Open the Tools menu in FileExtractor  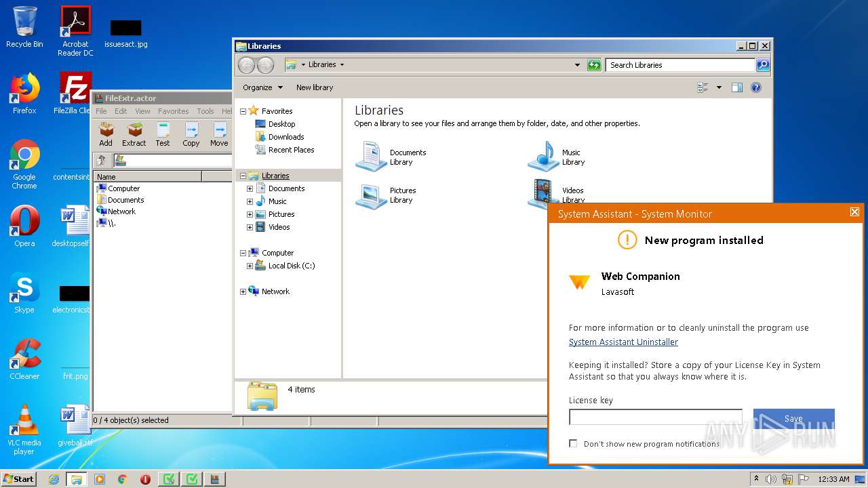click(x=205, y=111)
